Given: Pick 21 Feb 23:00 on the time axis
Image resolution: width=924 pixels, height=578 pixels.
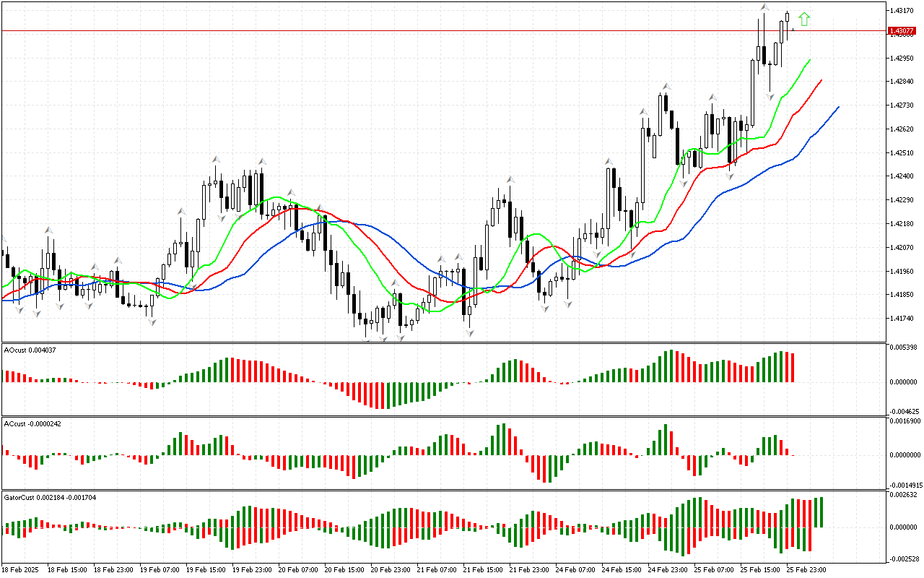Looking at the screenshot, I should tap(528, 570).
